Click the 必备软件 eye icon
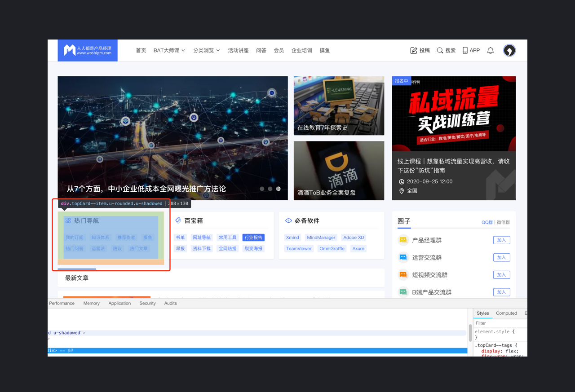 288,220
